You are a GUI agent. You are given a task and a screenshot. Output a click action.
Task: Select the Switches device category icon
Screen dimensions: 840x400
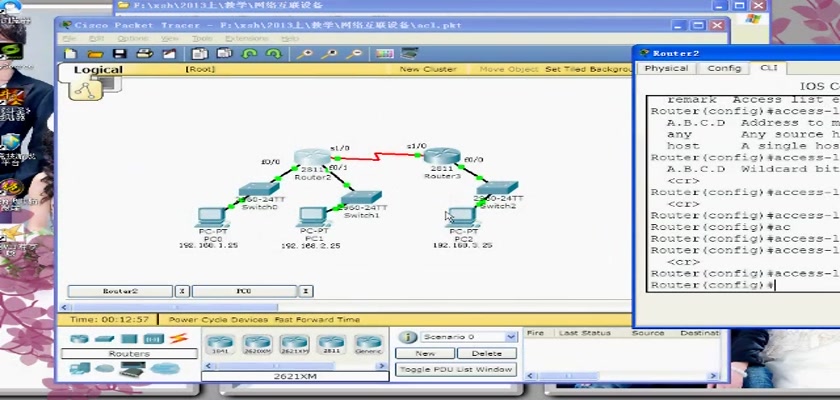click(x=104, y=338)
